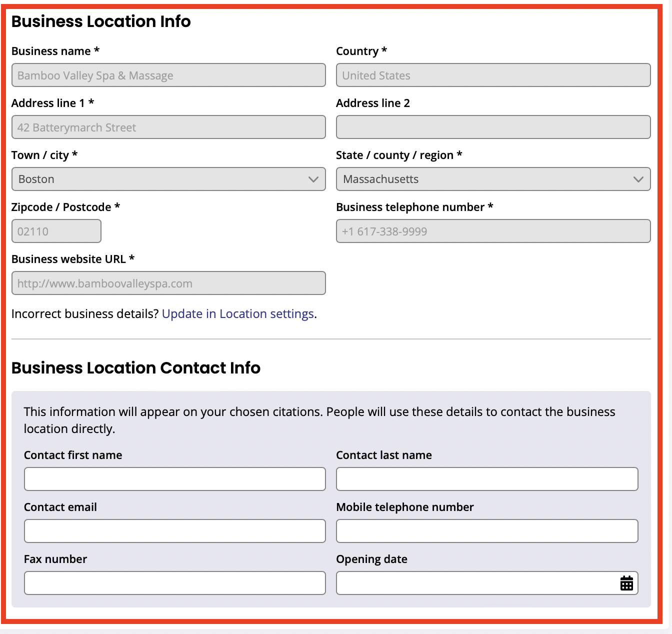The height and width of the screenshot is (634, 672).
Task: Focus the Fax number input box
Action: [x=174, y=583]
